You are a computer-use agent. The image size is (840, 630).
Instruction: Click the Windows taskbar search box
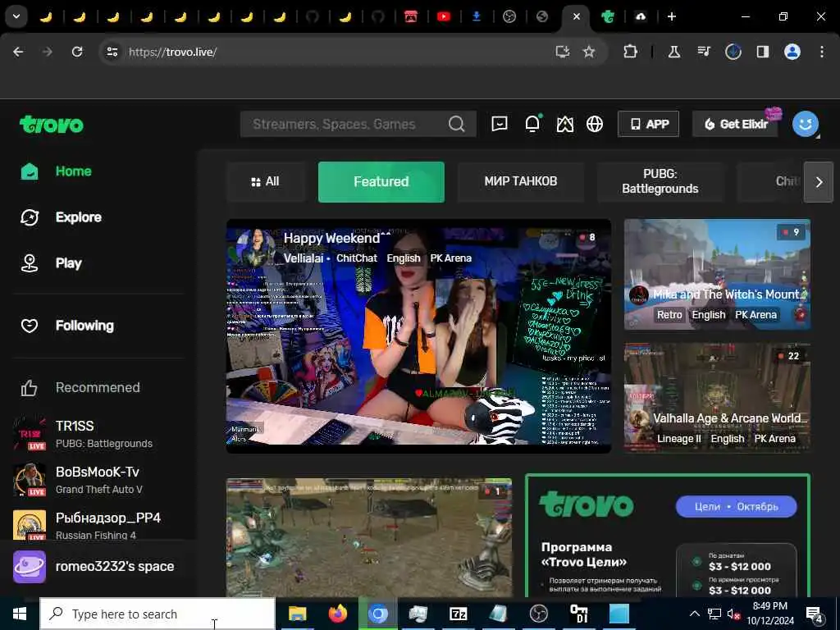tap(158, 614)
